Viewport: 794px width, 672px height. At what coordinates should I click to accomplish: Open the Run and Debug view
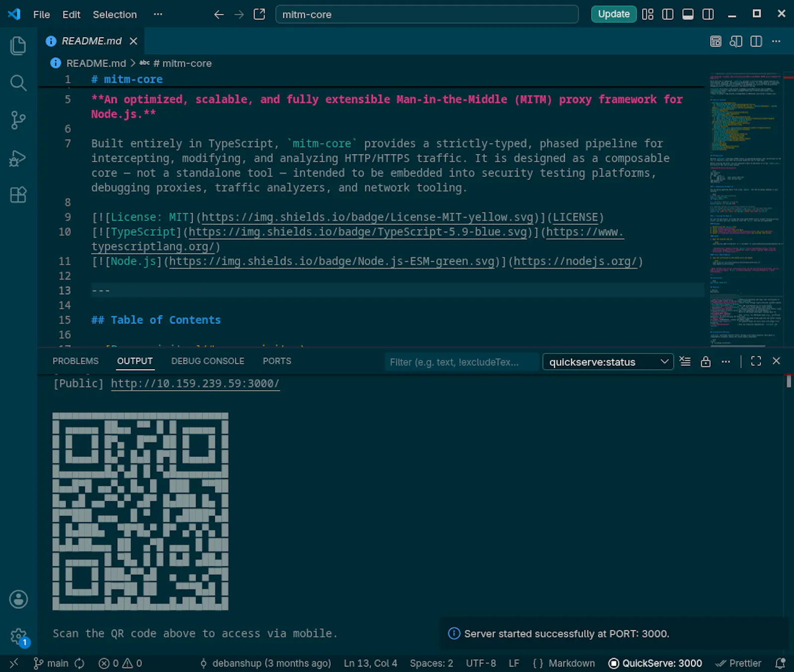pyautogui.click(x=18, y=158)
